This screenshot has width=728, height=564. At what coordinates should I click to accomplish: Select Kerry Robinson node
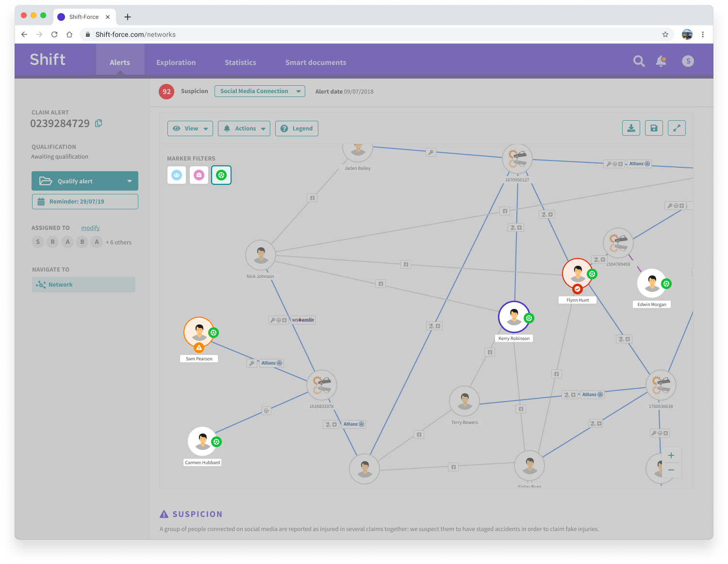click(x=514, y=317)
